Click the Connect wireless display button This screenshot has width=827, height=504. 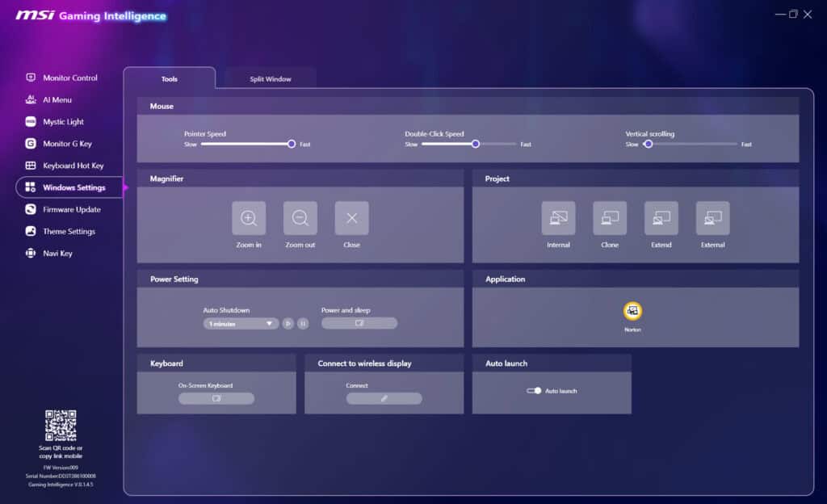[x=384, y=398]
